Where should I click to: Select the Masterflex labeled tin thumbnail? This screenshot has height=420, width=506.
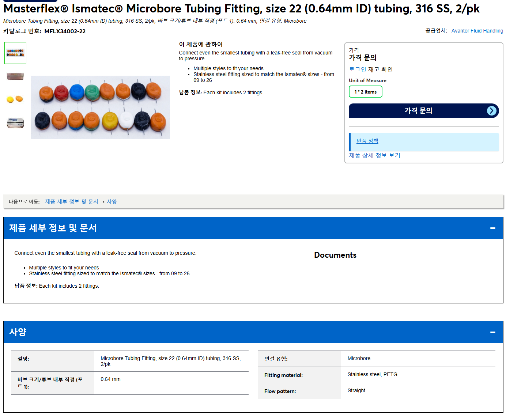[15, 123]
